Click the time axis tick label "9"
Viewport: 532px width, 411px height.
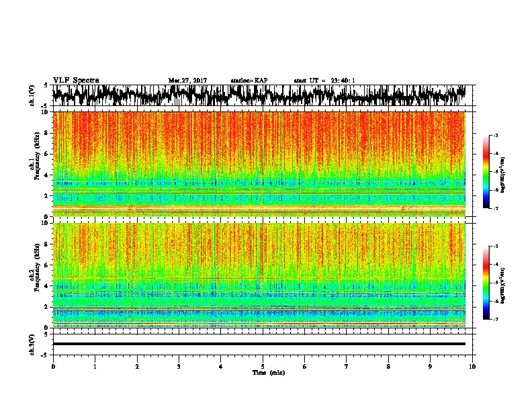[430, 367]
